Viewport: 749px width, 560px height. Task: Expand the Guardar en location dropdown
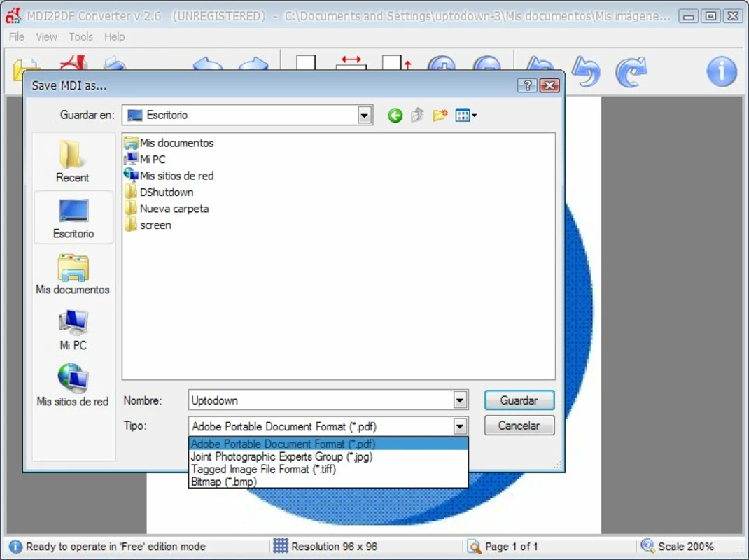pyautogui.click(x=365, y=115)
